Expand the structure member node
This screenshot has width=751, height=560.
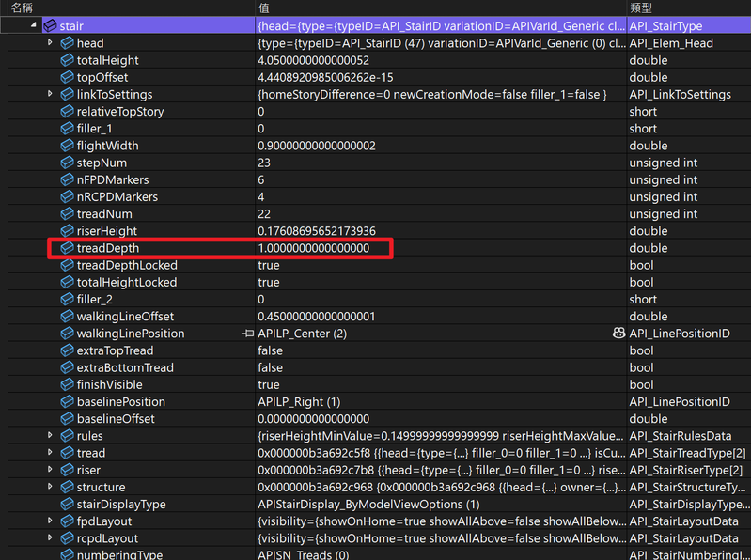coord(50,487)
